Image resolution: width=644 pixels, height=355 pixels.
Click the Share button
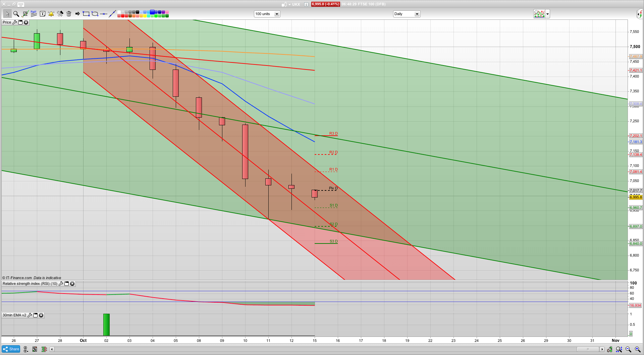[11, 349]
